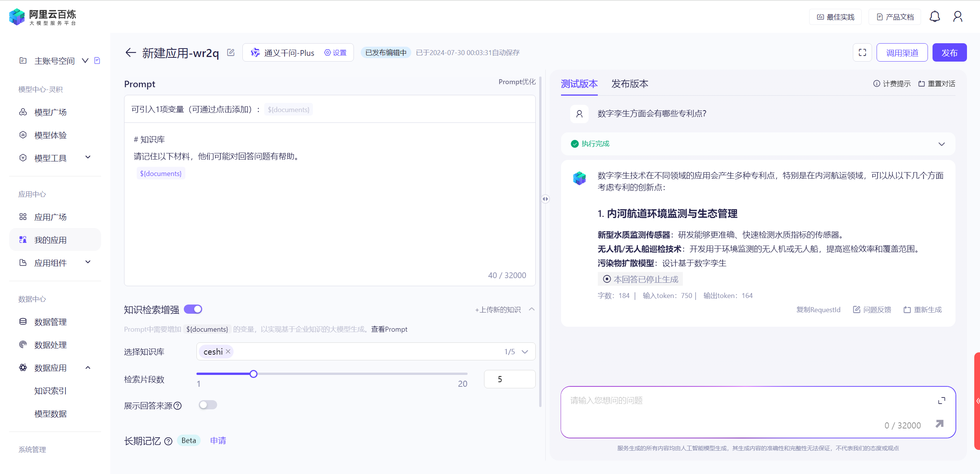The height and width of the screenshot is (474, 980).
Task: Click the edit pencil next to 新建应用-wr2q
Action: pyautogui.click(x=231, y=52)
